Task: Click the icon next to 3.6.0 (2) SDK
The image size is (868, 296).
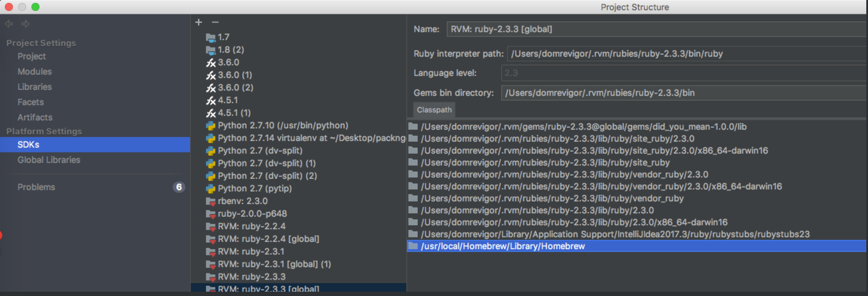Action: (x=211, y=88)
